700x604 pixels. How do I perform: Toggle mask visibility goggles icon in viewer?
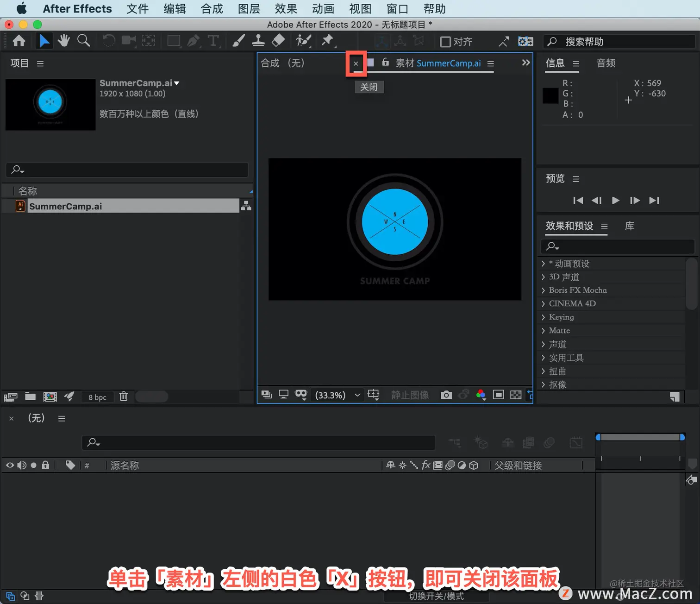301,395
